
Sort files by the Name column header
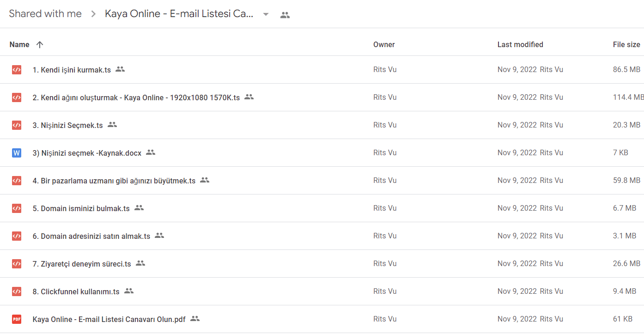coord(19,45)
